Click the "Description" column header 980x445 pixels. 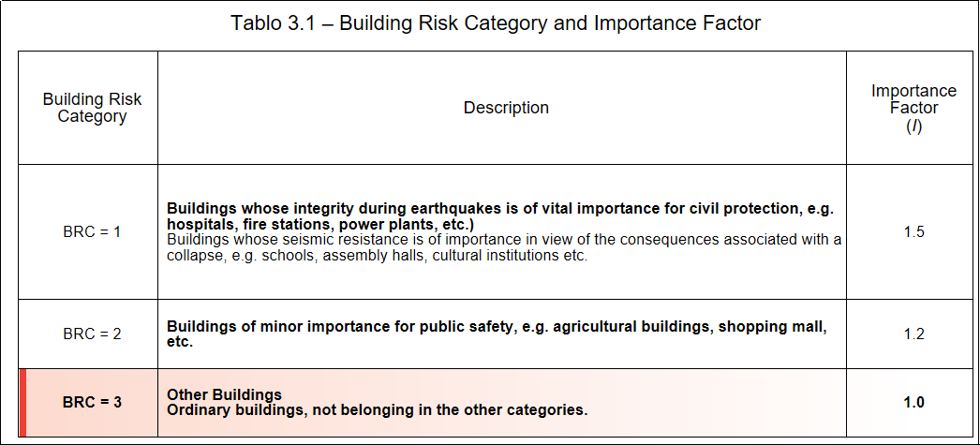point(506,108)
